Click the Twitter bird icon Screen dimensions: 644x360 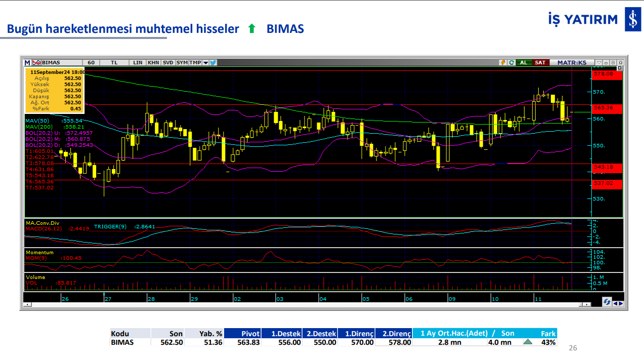(213, 63)
